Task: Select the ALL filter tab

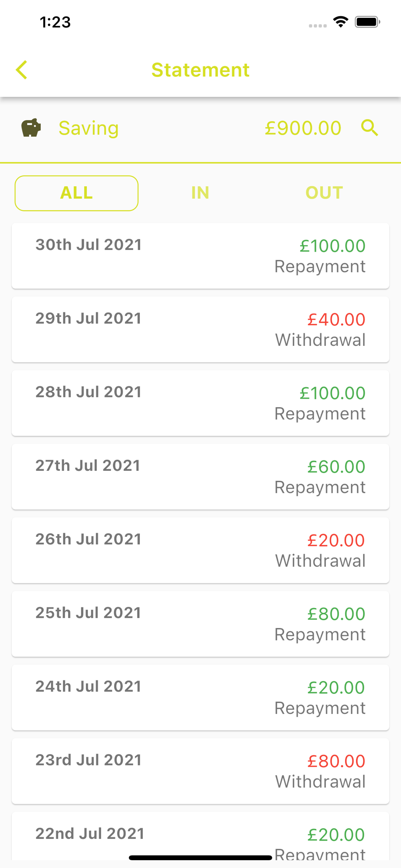Action: pyautogui.click(x=76, y=193)
